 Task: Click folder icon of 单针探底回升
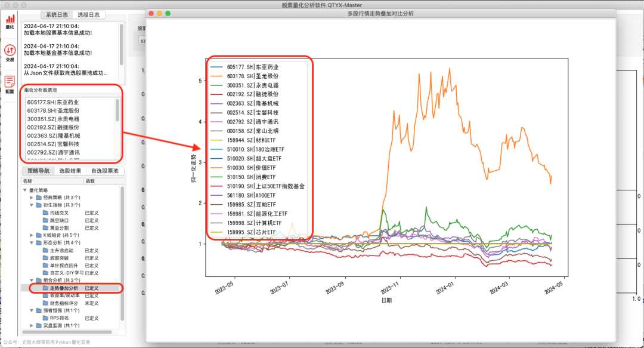[45, 265]
